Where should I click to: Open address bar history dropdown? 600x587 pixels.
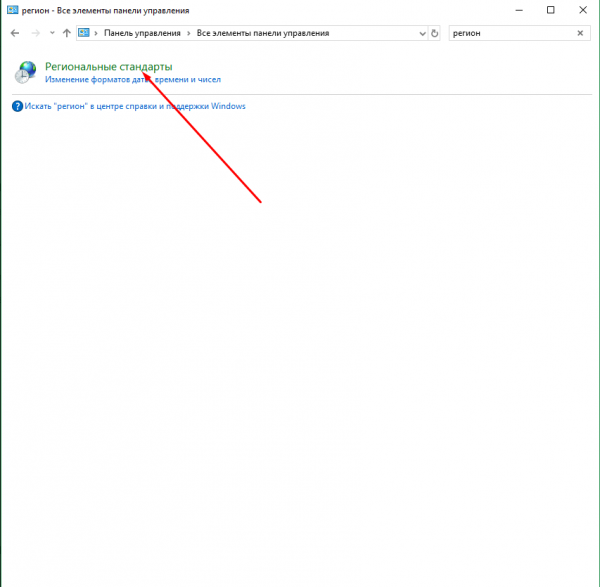tap(422, 34)
